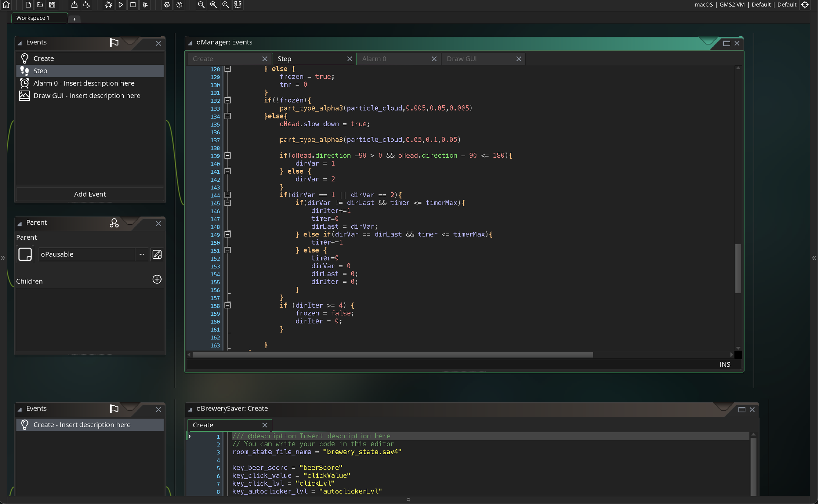
Task: Click the horizontal scrollbar in Step editor
Action: pyautogui.click(x=393, y=355)
